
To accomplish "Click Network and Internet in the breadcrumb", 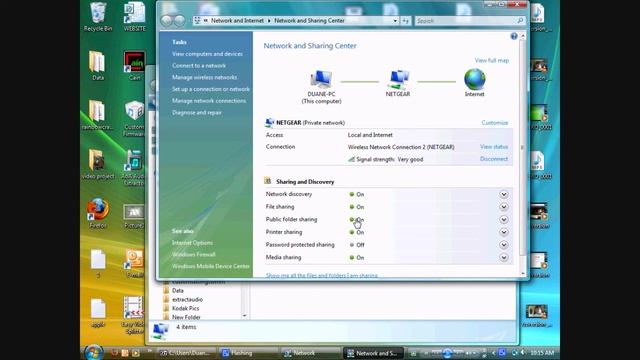I will coord(237,21).
